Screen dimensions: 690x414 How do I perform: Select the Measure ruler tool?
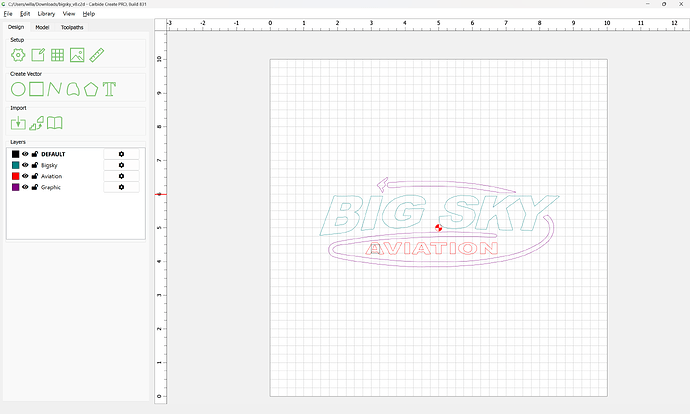(97, 55)
